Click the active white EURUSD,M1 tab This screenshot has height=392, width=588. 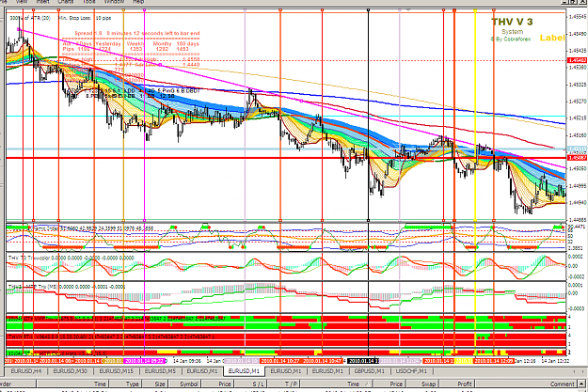(x=244, y=371)
